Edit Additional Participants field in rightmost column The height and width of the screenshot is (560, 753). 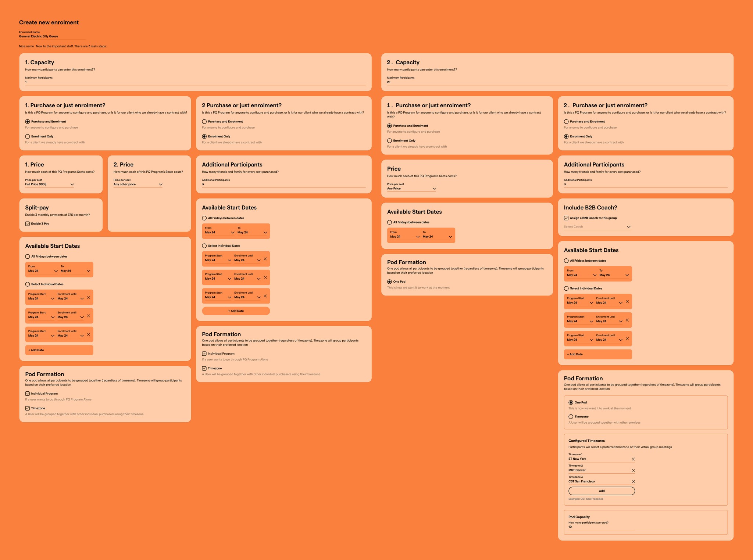click(646, 184)
